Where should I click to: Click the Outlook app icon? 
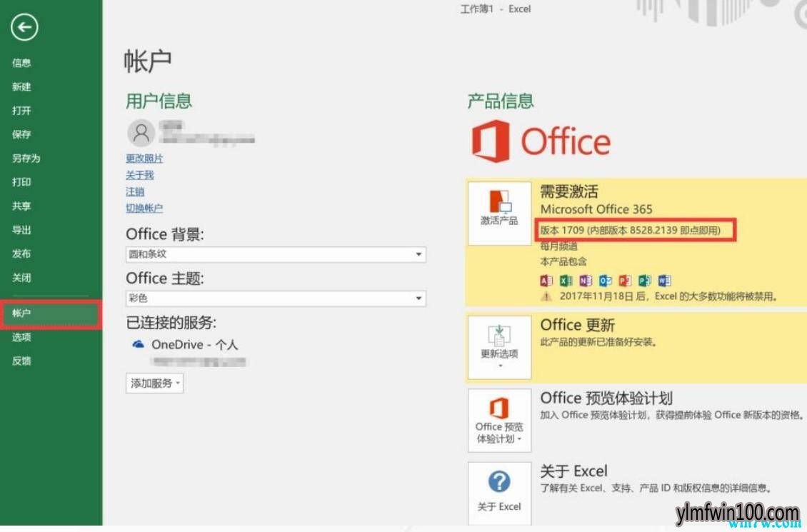tap(606, 281)
